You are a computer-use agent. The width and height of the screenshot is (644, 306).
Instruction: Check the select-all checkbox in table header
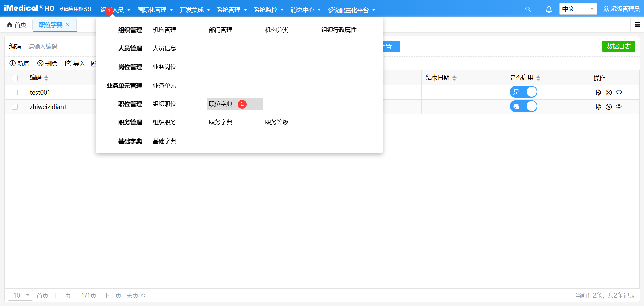point(15,78)
